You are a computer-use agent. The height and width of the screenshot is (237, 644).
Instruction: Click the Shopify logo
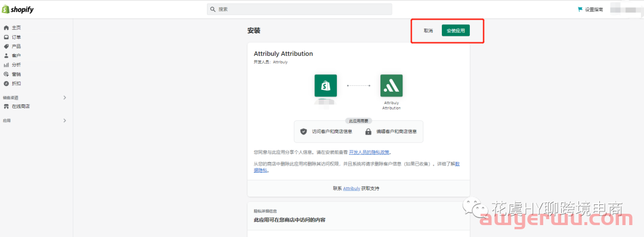tap(18, 10)
